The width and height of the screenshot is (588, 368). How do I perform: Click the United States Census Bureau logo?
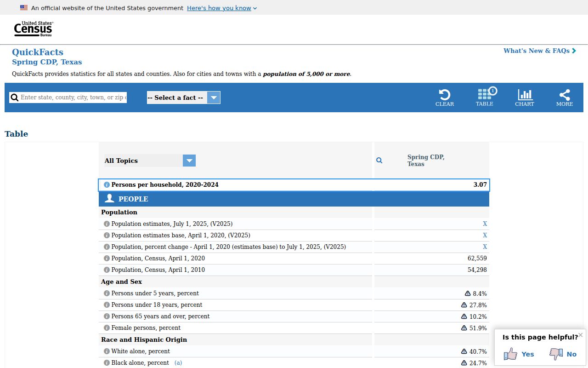tap(34, 29)
